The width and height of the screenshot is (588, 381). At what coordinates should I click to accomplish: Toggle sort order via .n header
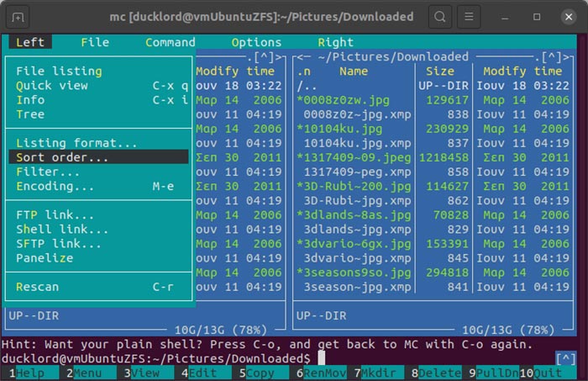[x=303, y=71]
